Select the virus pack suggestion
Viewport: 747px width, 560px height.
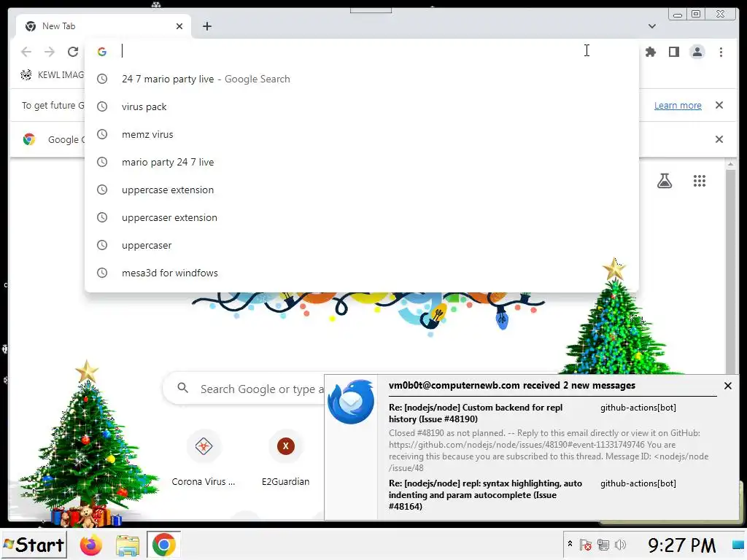coord(362,106)
